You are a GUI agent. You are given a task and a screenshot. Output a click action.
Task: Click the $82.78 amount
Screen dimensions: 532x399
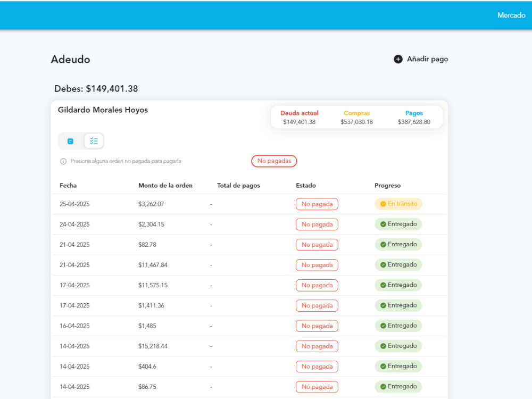tap(147, 245)
